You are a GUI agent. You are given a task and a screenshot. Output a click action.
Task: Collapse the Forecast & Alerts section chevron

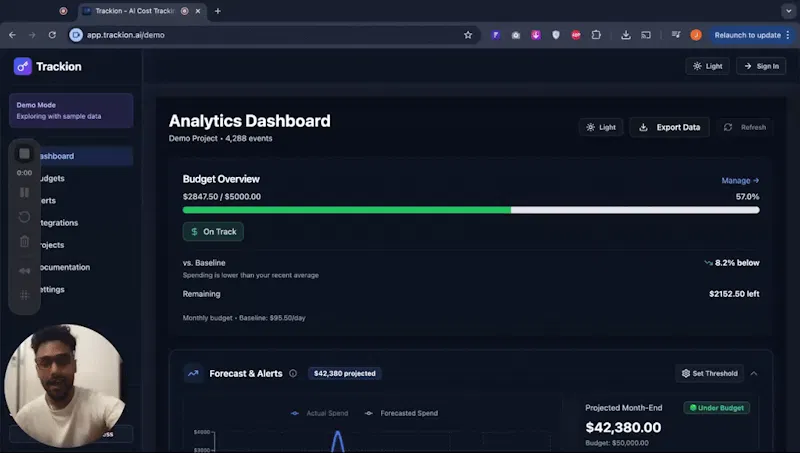point(754,373)
